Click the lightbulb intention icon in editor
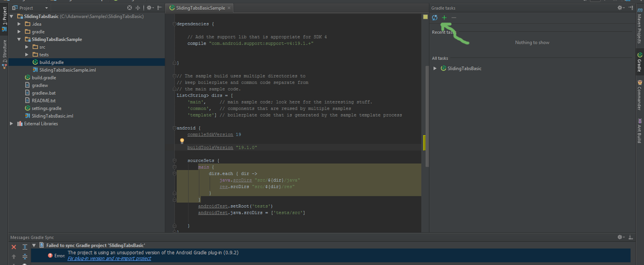The height and width of the screenshot is (265, 644). 182,141
